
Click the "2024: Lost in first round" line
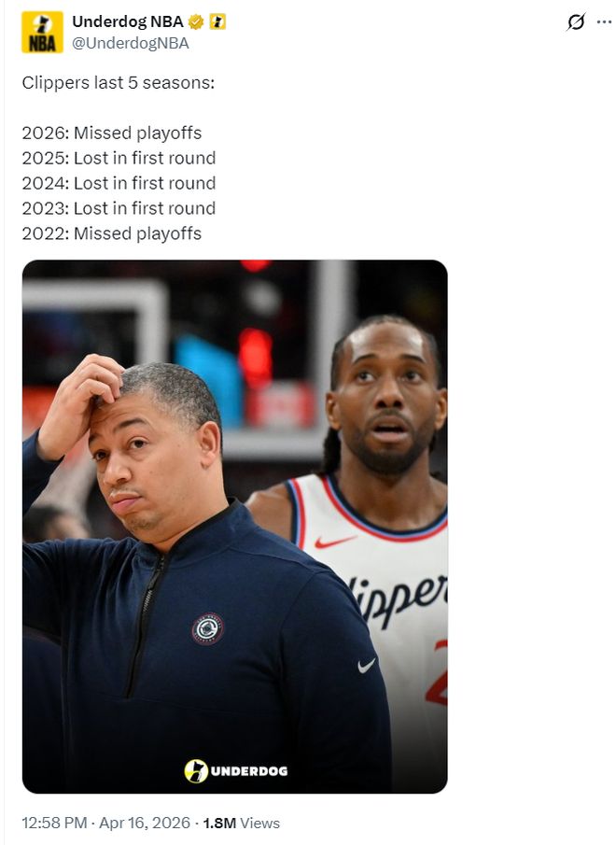[x=119, y=183]
